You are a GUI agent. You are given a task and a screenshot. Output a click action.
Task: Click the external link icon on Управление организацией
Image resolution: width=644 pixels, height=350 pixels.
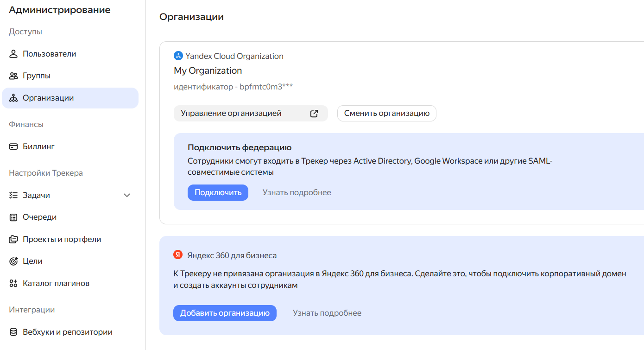(314, 114)
